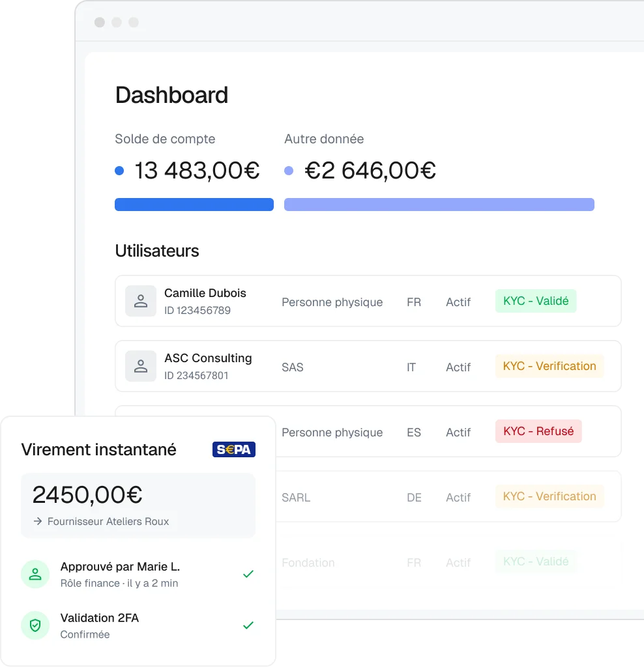Click the light purple dot beside €2 646,00€
Screen dimensions: 644x667
[x=289, y=171]
